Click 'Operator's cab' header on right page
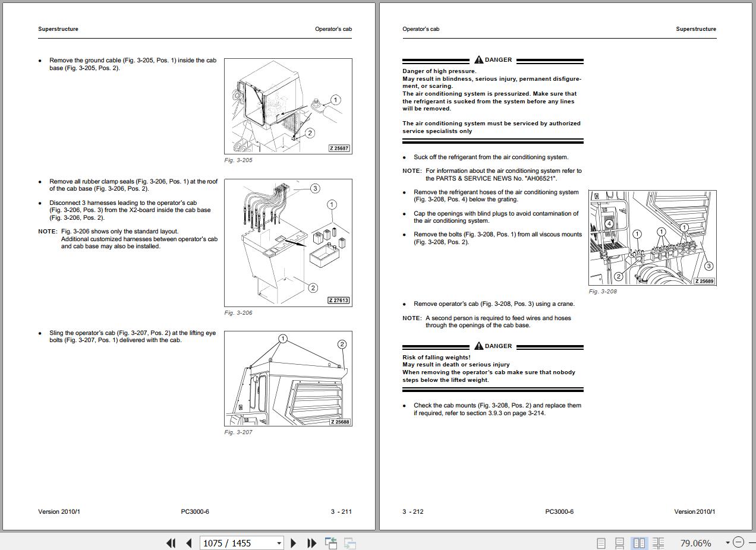This screenshot has height=550, width=756. coord(421,29)
